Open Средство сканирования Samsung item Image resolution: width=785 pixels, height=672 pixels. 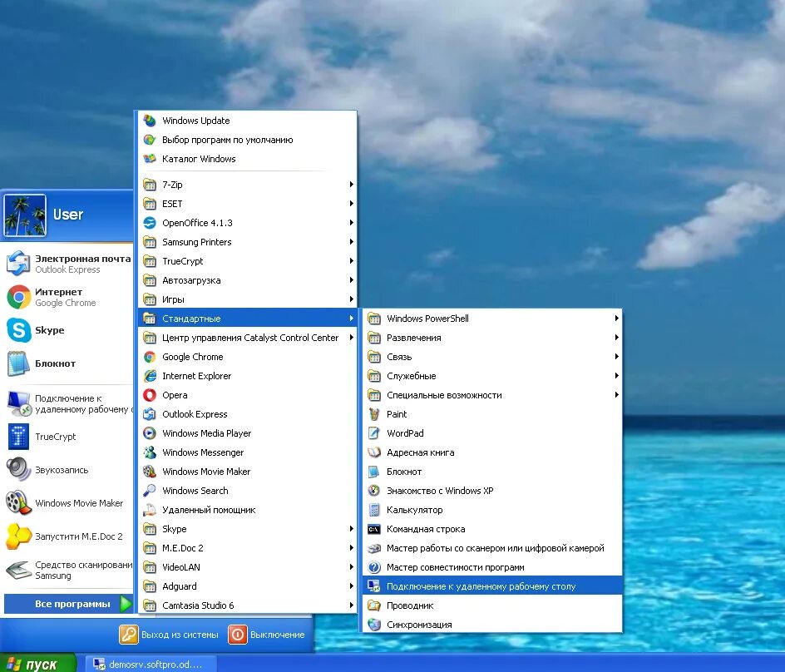point(68,570)
